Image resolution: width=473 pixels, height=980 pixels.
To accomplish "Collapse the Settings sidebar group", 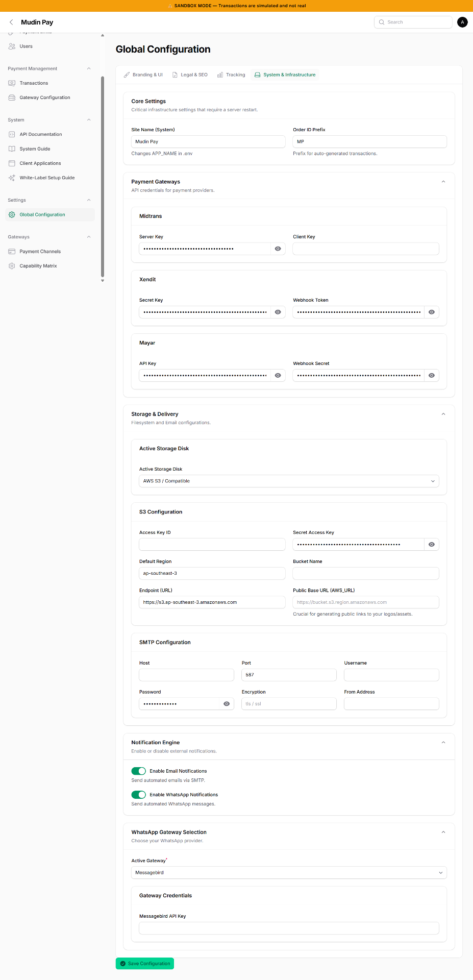I will point(89,200).
